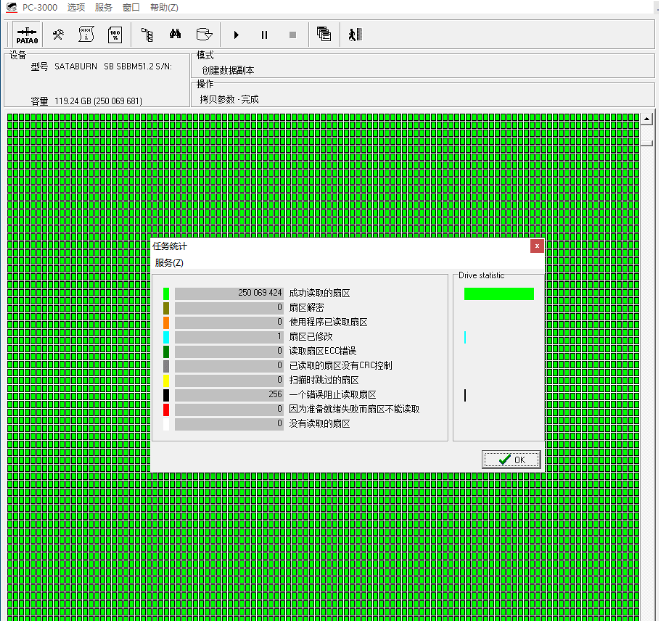The image size is (659, 621).
Task: Click the 成功读取的扇区 label
Action: pyautogui.click(x=319, y=293)
